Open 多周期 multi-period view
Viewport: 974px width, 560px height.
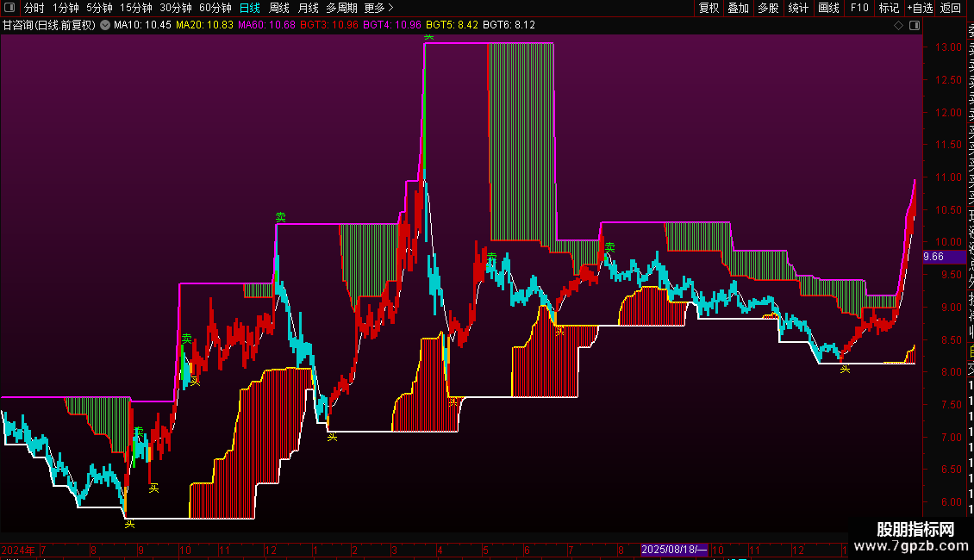pyautogui.click(x=341, y=8)
